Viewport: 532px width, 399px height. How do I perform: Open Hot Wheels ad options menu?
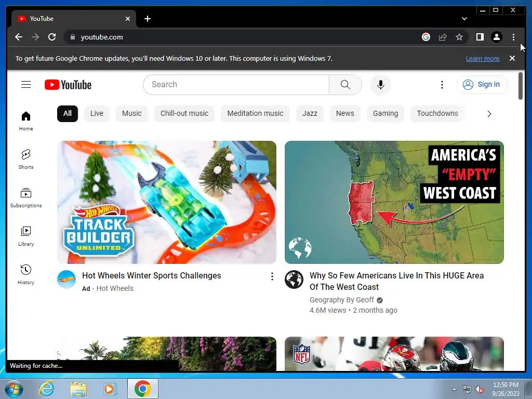[x=272, y=276]
